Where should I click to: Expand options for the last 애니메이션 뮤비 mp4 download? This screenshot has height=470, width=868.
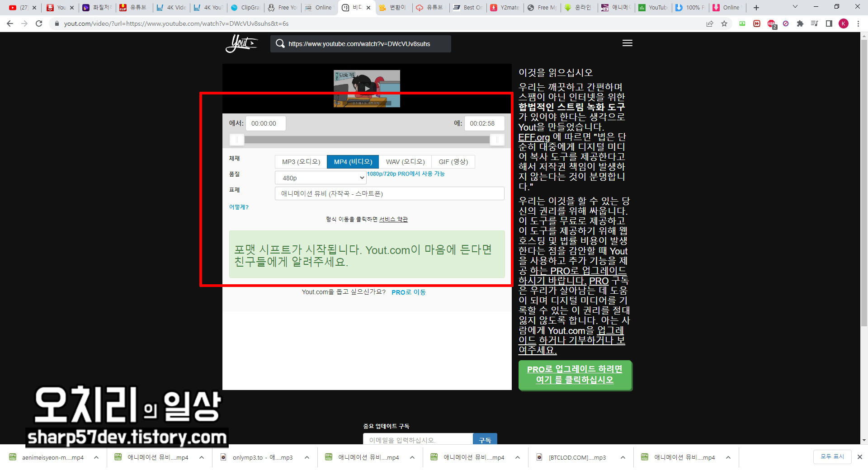pyautogui.click(x=728, y=457)
